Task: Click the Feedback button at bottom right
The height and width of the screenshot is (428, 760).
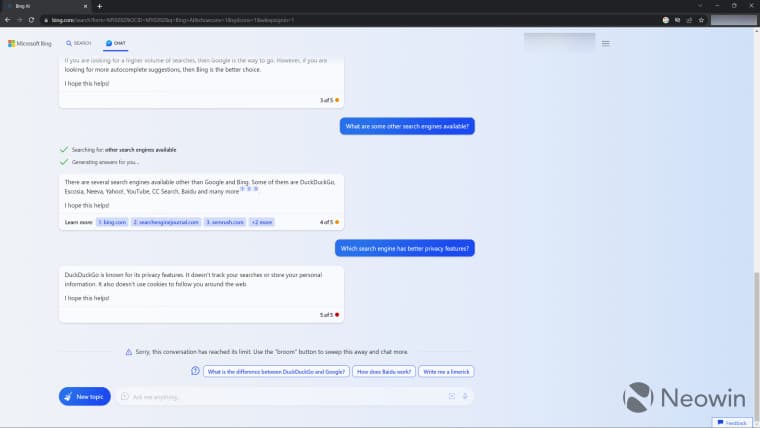Action: tap(732, 423)
